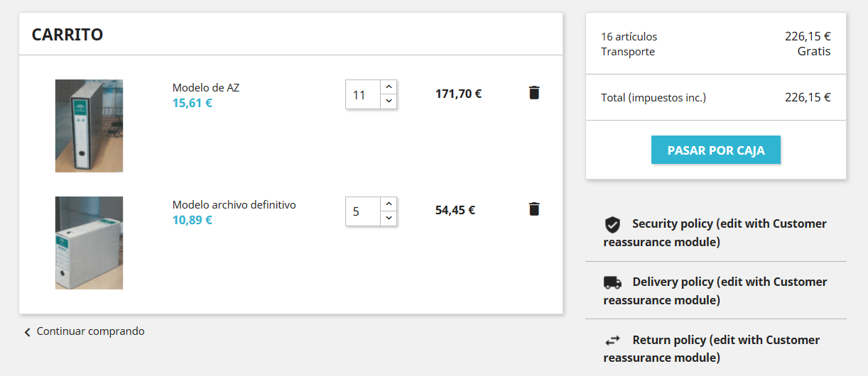Click the Security policy reassurance text

[x=729, y=224]
